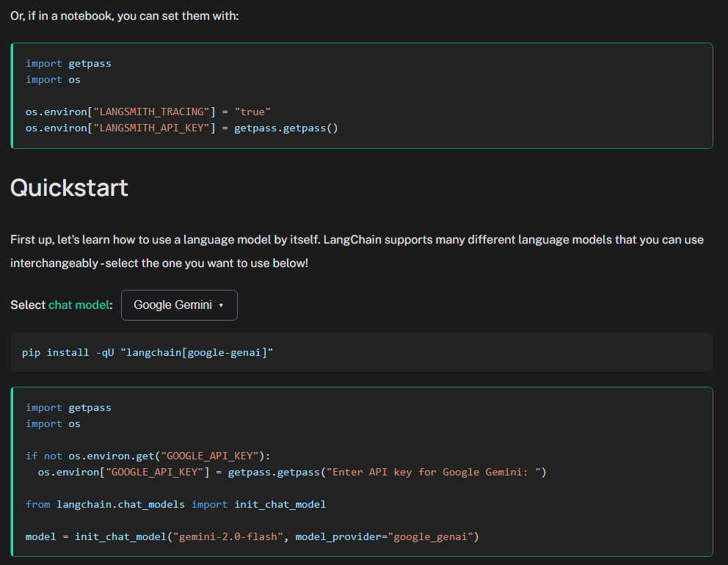Open the Google Gemini chat model dropdown
Image resolution: width=728 pixels, height=565 pixels.
179,305
